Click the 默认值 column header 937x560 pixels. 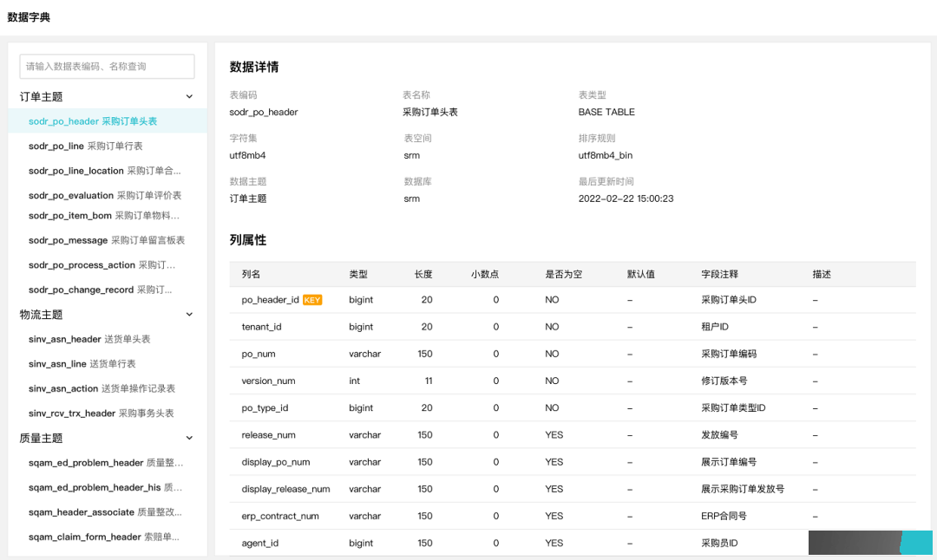(x=640, y=275)
